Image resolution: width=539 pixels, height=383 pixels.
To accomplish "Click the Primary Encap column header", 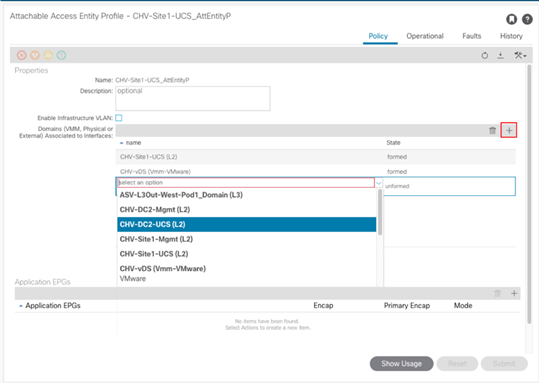I will (407, 306).
